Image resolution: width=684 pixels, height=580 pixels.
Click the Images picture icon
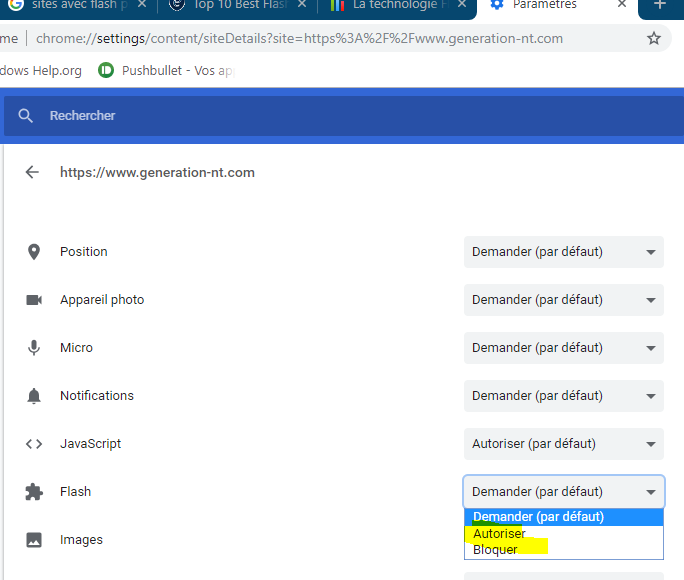pos(34,540)
